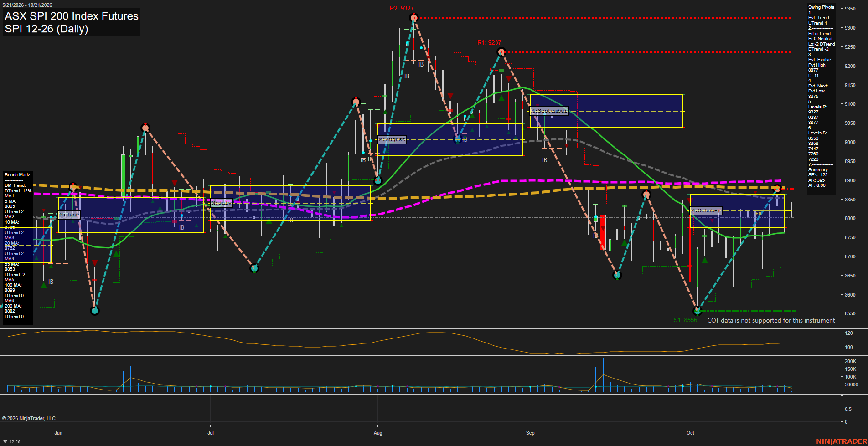Viewport: 868px width, 446px height.
Task: Click the M:August monthly range label
Action: (x=392, y=139)
